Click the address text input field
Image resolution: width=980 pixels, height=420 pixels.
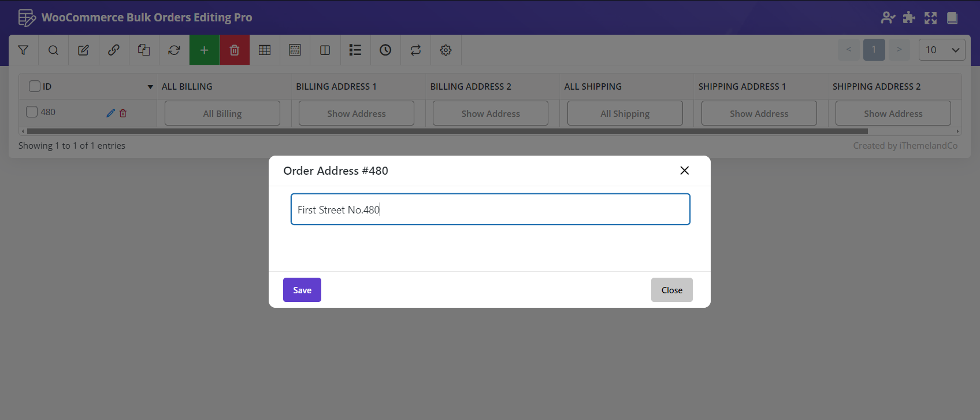tap(490, 209)
